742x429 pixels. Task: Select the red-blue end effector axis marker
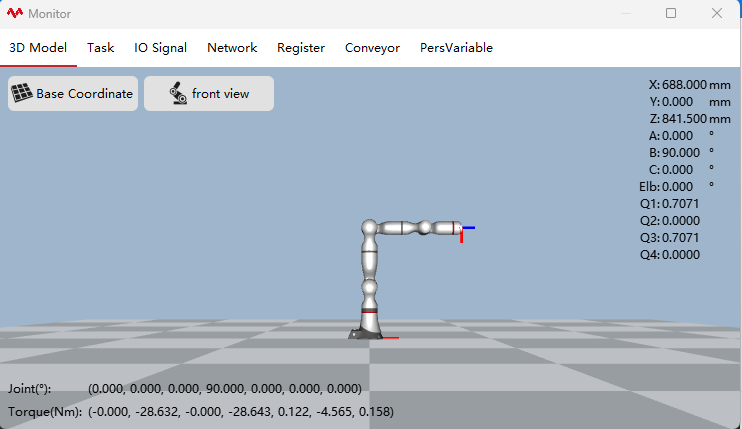(x=467, y=233)
